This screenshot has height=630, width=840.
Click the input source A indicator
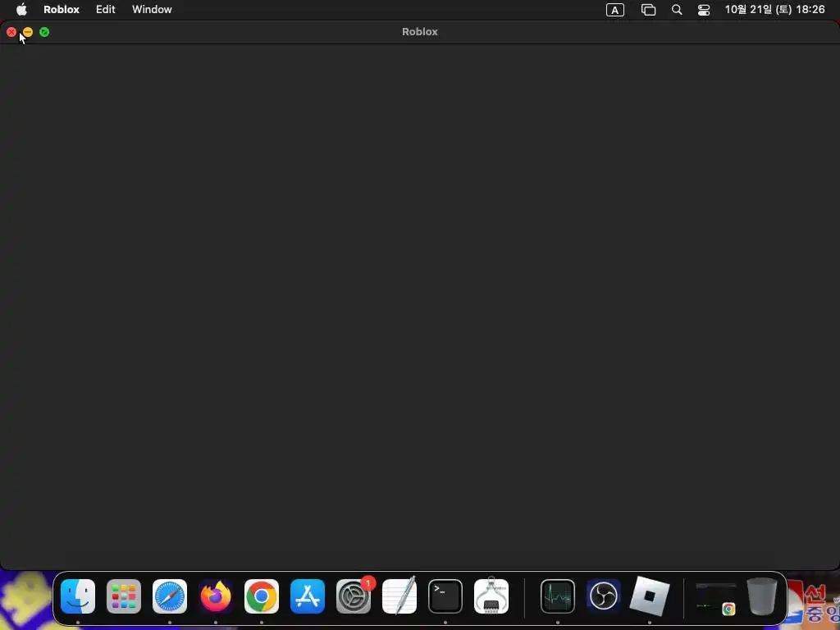[615, 10]
